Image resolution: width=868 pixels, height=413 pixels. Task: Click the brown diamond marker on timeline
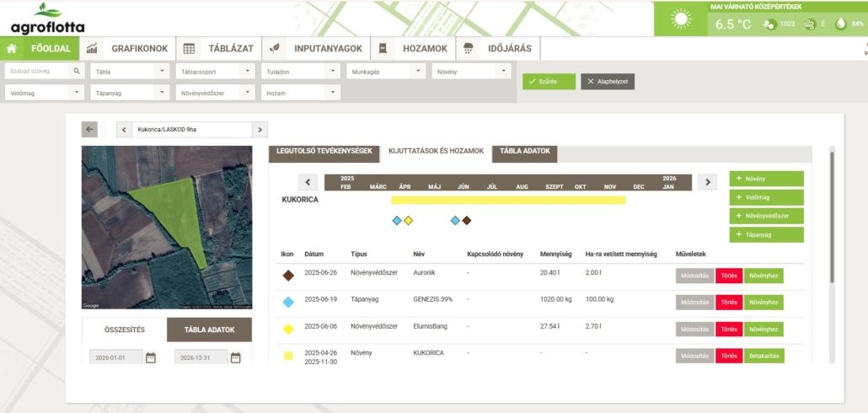click(x=466, y=221)
